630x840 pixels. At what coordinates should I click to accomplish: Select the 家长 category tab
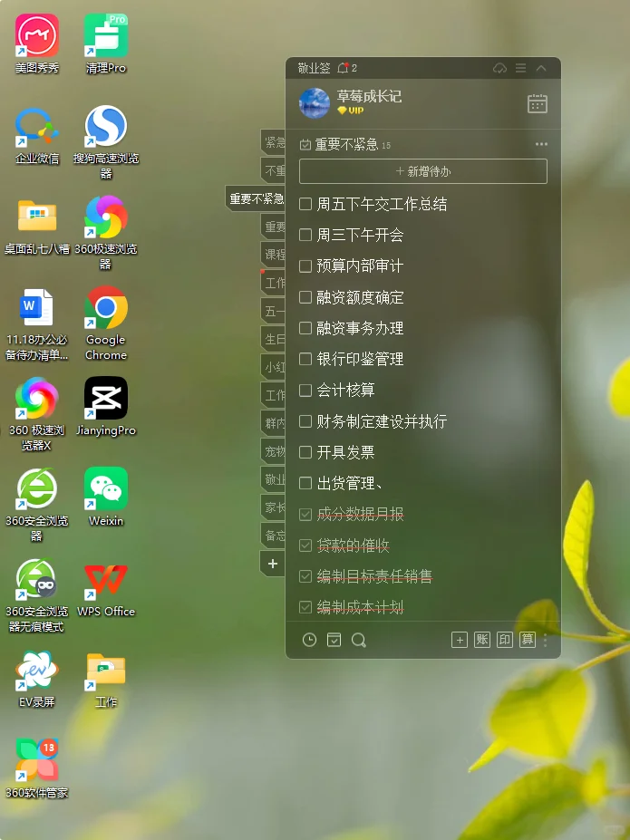pyautogui.click(x=274, y=507)
